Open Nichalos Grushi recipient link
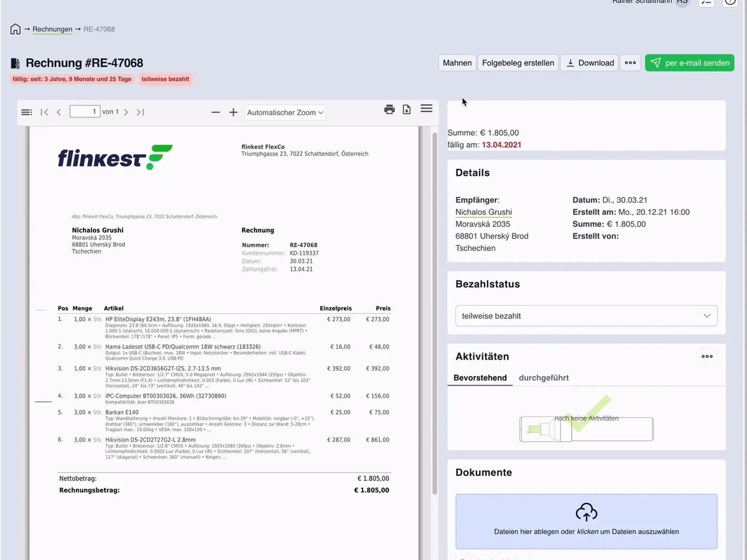 pyautogui.click(x=483, y=212)
